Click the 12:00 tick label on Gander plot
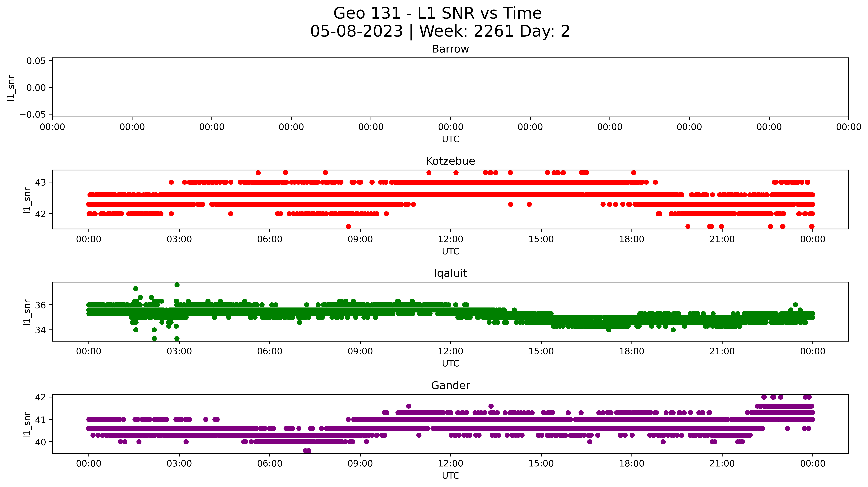Screen dimensions: 868x487 pyautogui.click(x=451, y=464)
